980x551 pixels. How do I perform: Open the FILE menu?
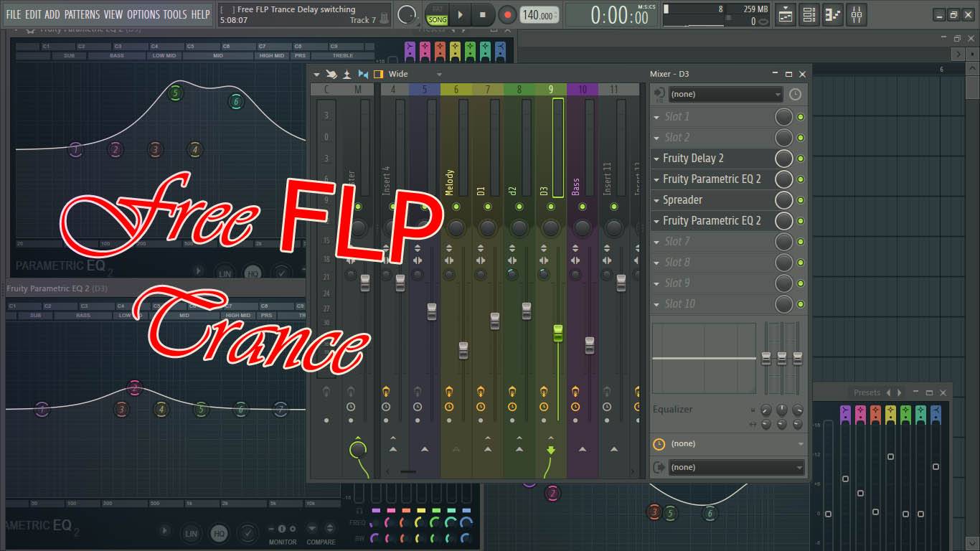pos(13,14)
